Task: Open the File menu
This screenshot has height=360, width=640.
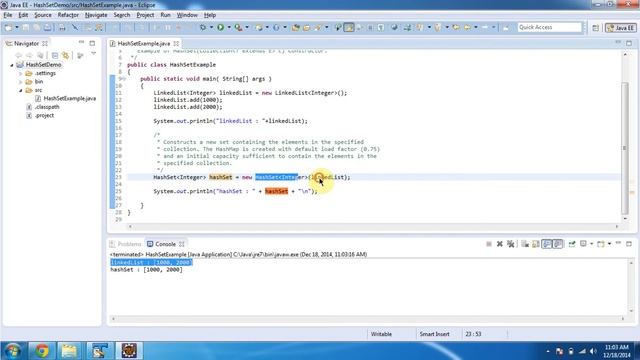Action: (8, 15)
